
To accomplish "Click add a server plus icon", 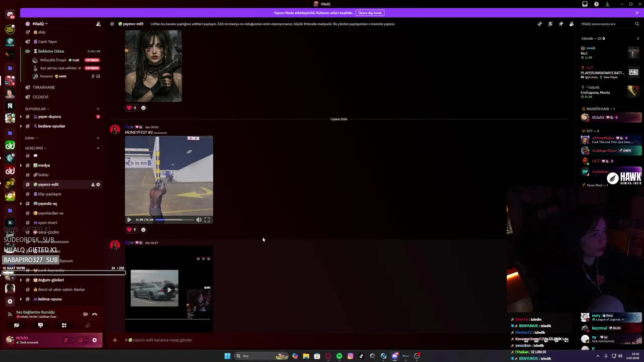I will click(x=10, y=301).
